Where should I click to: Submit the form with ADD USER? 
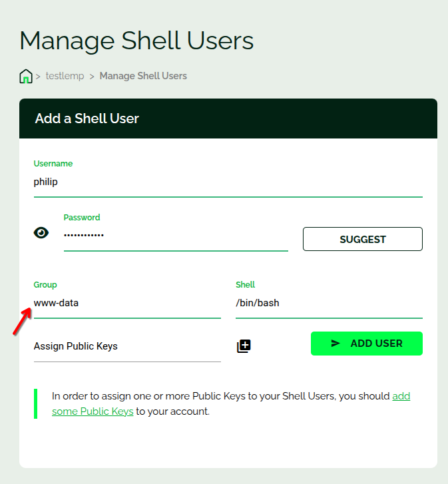pyautogui.click(x=367, y=344)
